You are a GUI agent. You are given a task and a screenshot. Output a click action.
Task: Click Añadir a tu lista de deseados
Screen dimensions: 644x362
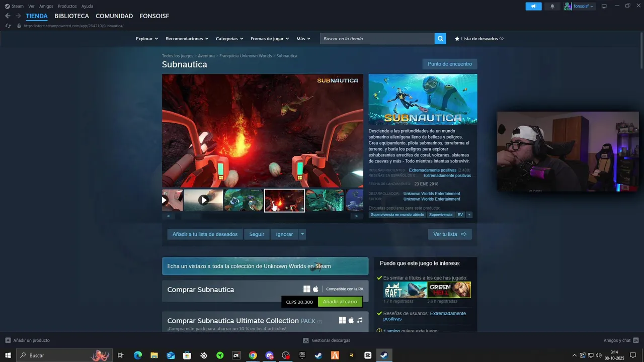(205, 234)
